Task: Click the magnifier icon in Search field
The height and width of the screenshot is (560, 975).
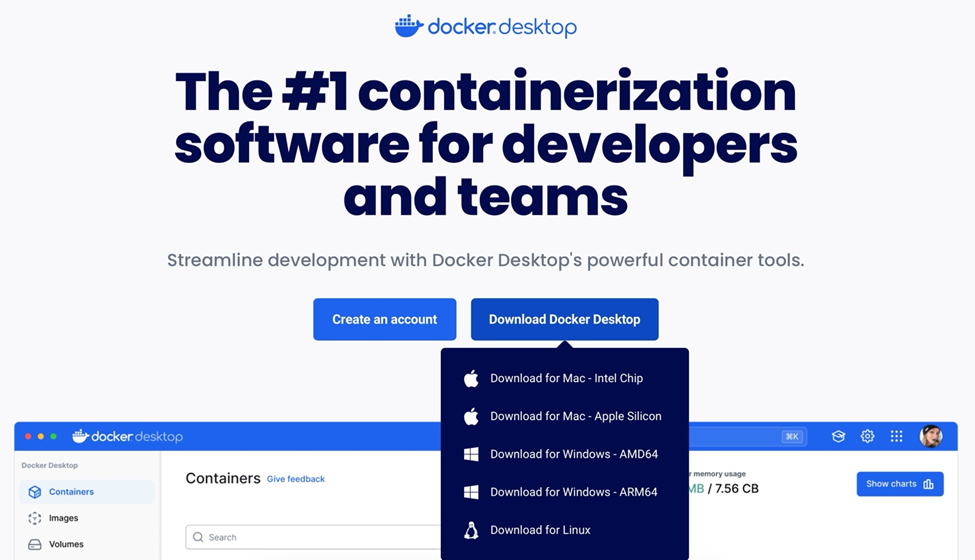Action: pos(198,537)
